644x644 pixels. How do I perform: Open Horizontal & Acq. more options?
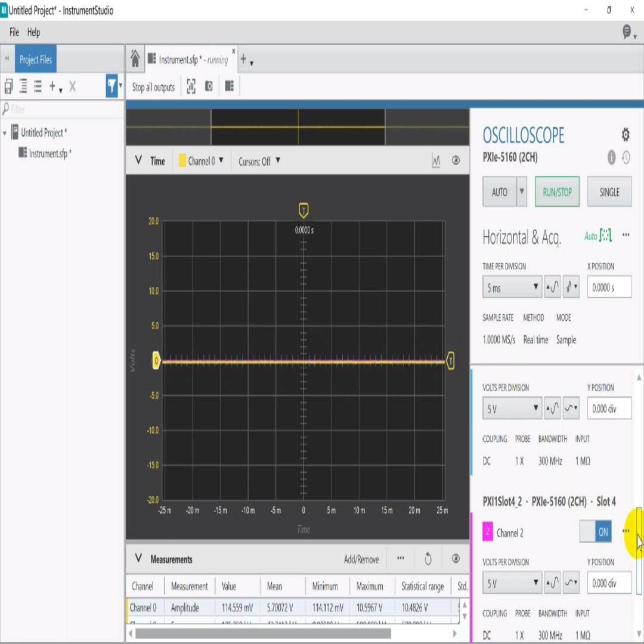(x=626, y=235)
